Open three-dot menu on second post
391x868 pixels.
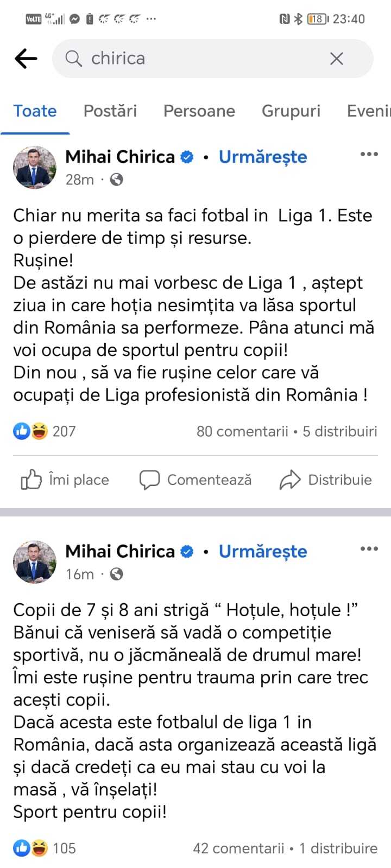[x=369, y=549]
